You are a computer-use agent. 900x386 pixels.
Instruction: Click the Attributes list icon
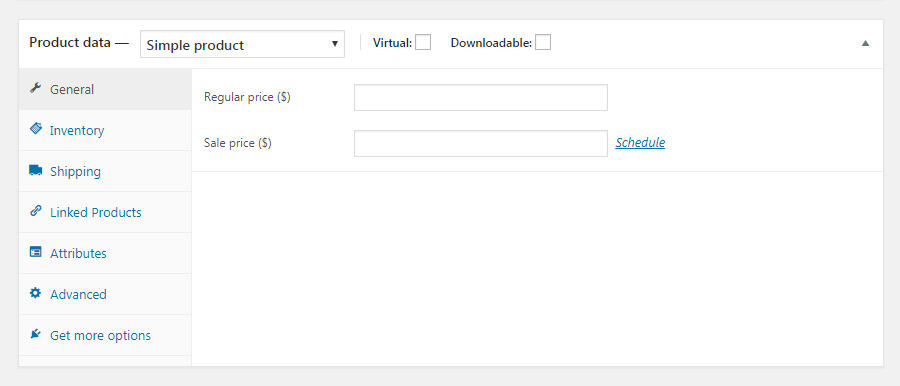[36, 252]
